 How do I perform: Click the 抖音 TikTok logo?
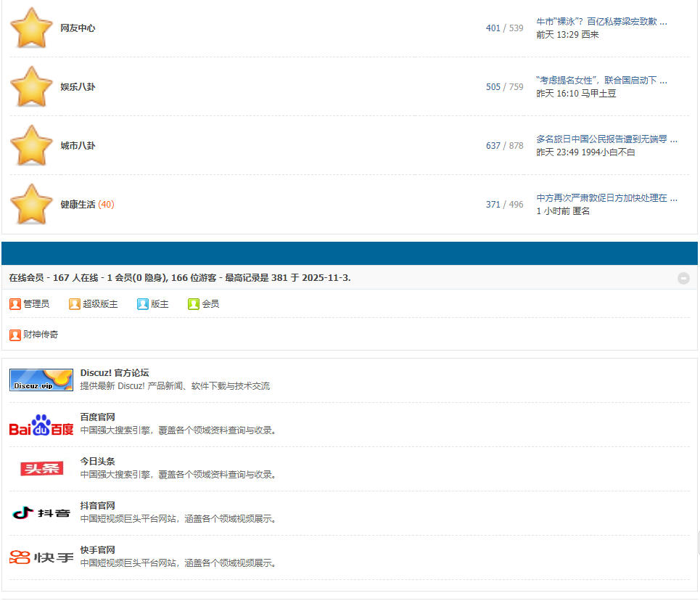pos(41,512)
